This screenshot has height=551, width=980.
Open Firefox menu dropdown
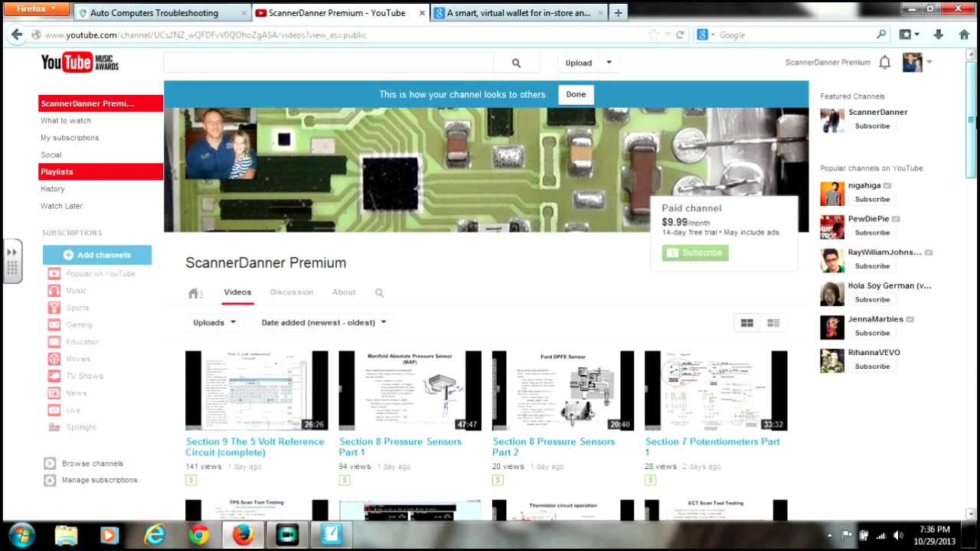click(38, 8)
